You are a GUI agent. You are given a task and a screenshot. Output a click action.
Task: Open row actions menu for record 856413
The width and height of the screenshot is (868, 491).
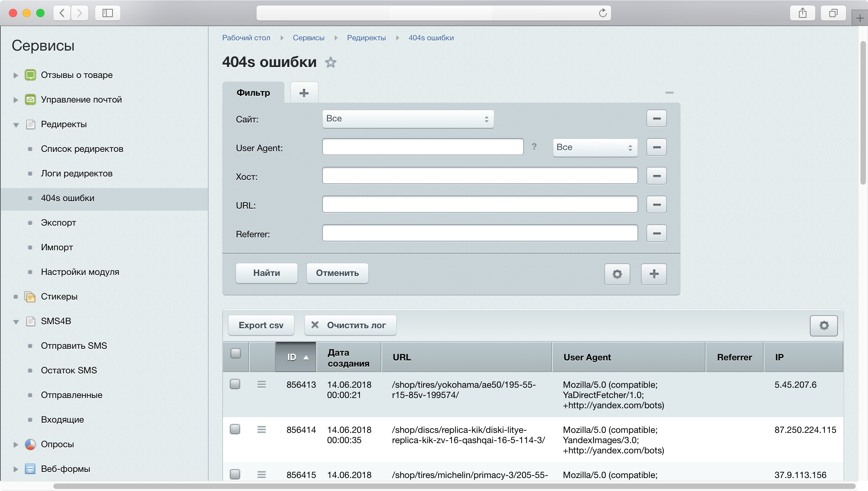coord(262,384)
